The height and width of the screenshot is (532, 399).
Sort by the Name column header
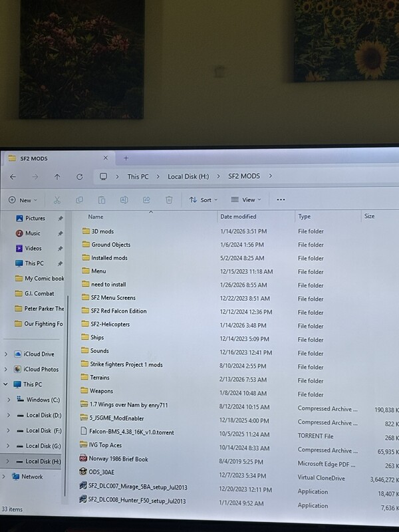tap(96, 217)
